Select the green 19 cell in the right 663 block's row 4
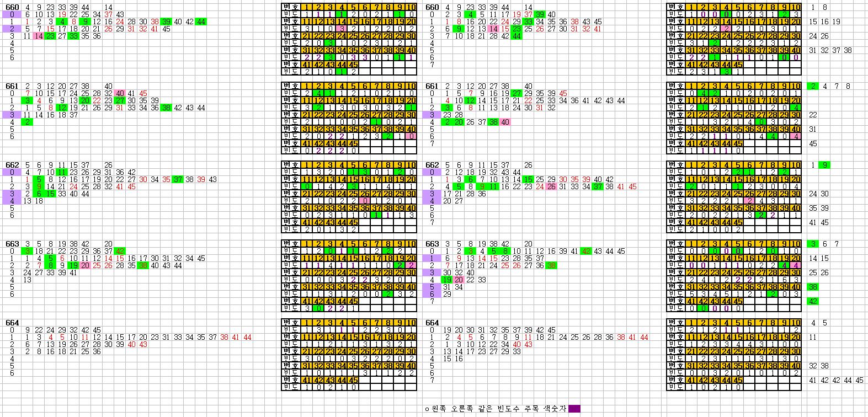 (447, 280)
